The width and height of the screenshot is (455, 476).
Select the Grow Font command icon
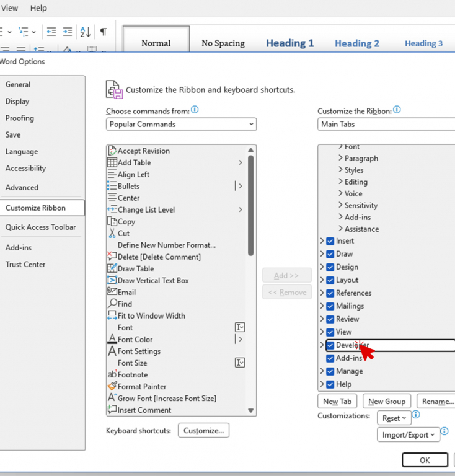(112, 398)
